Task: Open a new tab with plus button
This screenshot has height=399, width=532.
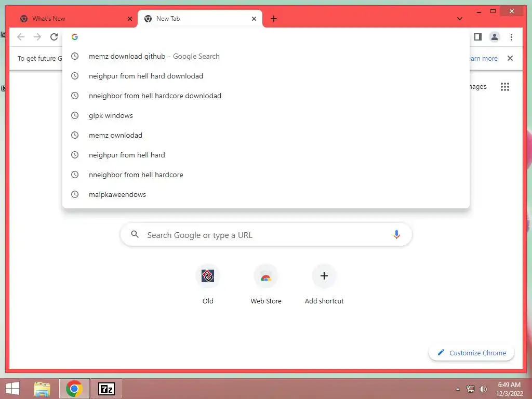Action: pyautogui.click(x=274, y=19)
